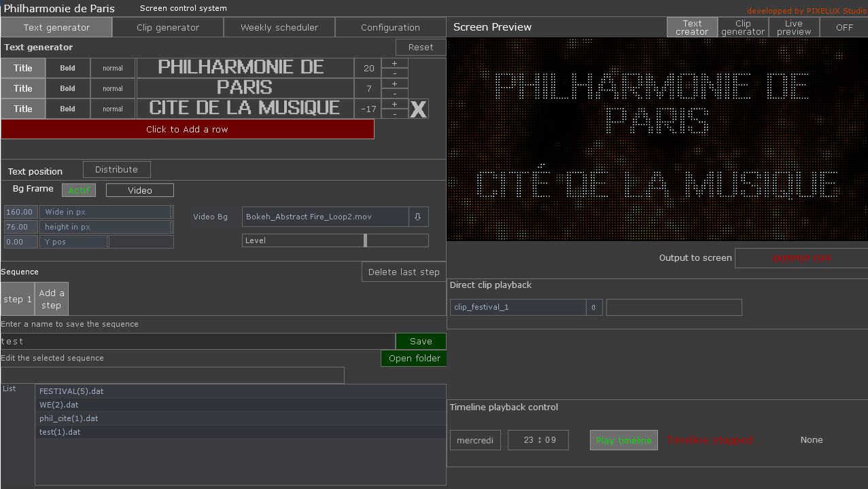Viewport: 868px width, 489px height.
Task: Decrease size with minus in PHILHARMONIE DE row
Action: coord(395,73)
